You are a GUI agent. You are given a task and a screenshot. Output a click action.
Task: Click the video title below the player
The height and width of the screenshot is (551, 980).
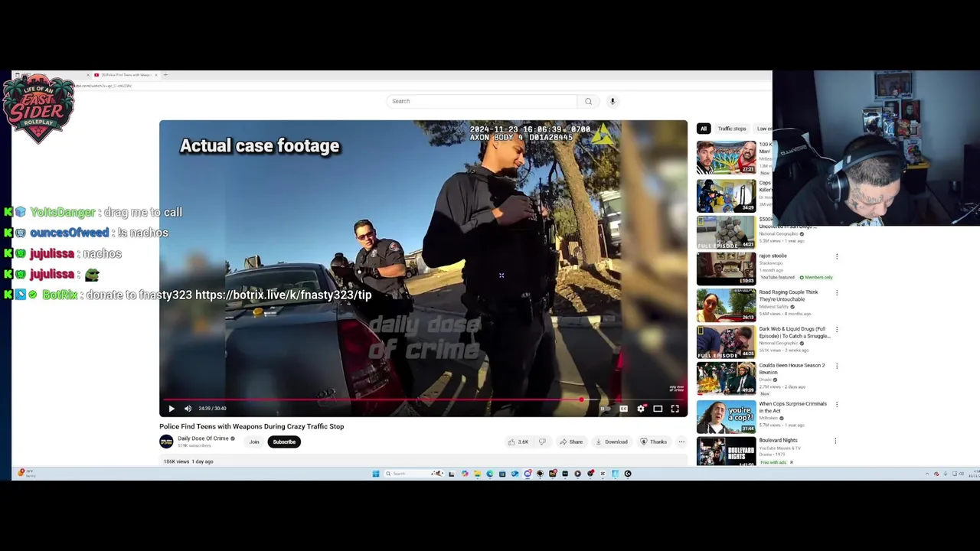click(x=251, y=426)
